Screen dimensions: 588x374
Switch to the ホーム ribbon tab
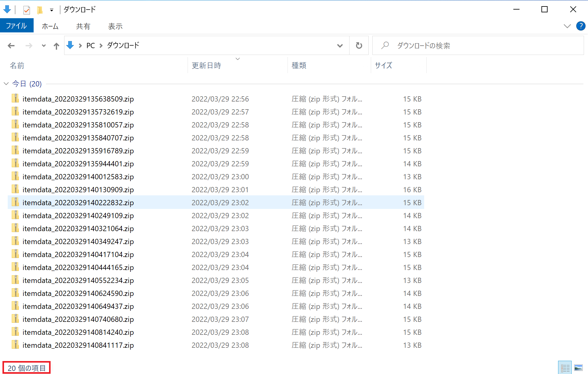[x=50, y=26]
